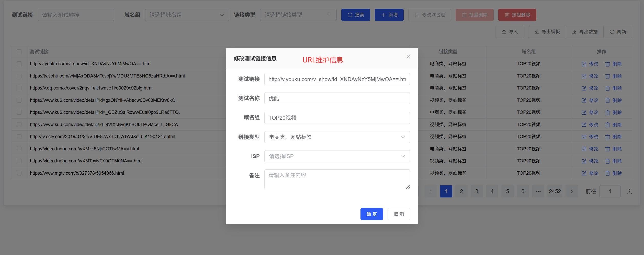The height and width of the screenshot is (255, 644).
Task: Click 删除 trash icon for v.qq.com row
Action: pos(607,88)
